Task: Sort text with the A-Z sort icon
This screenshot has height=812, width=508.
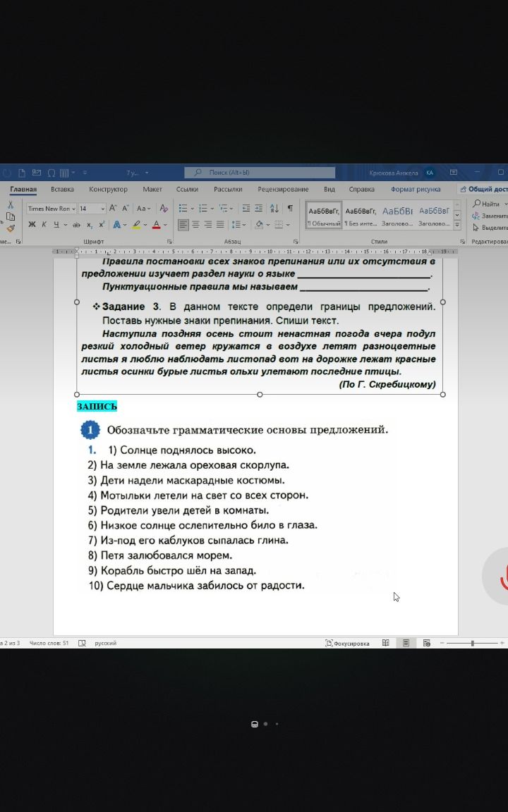Action: click(274, 208)
